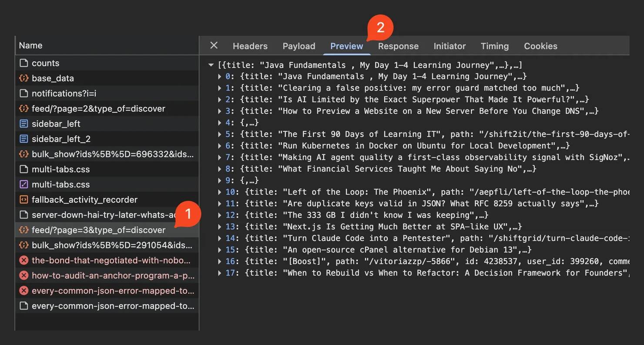Select the failed the-bond-that-negotiated-with-nobo request
This screenshot has height=345, width=644.
[107, 260]
